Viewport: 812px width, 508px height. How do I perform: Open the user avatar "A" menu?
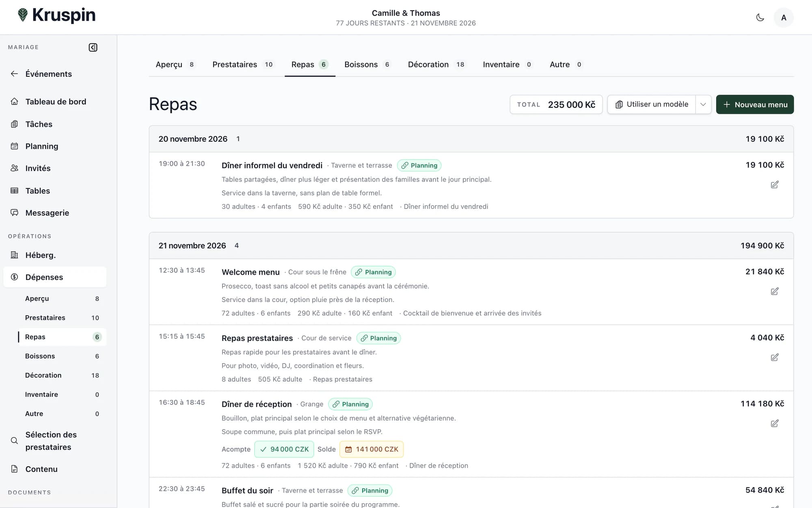coord(784,17)
